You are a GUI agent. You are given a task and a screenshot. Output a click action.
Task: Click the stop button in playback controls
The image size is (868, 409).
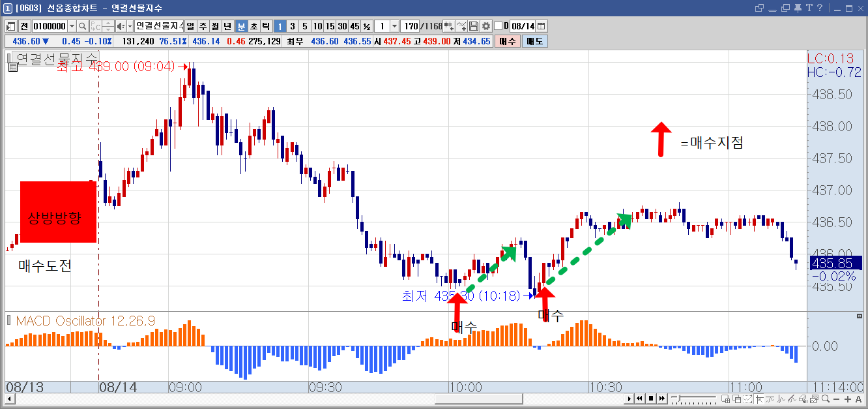(x=651, y=399)
